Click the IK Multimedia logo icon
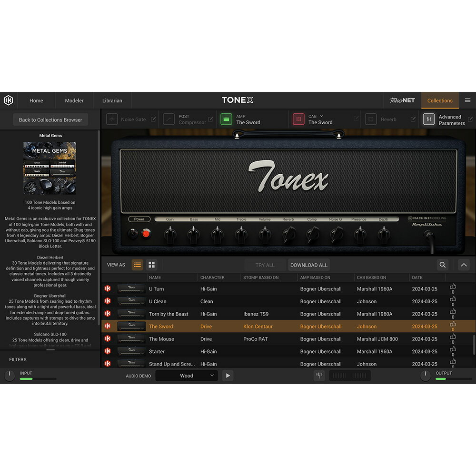 (x=9, y=100)
